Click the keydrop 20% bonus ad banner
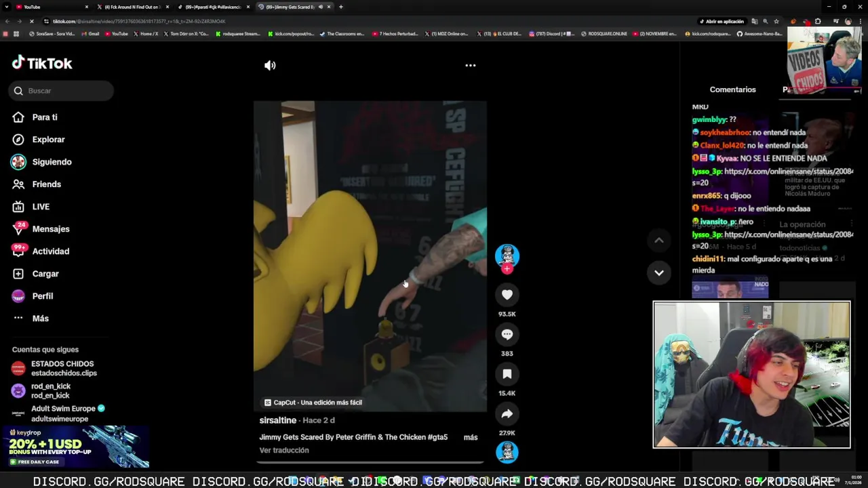Image resolution: width=868 pixels, height=488 pixels. [75, 447]
